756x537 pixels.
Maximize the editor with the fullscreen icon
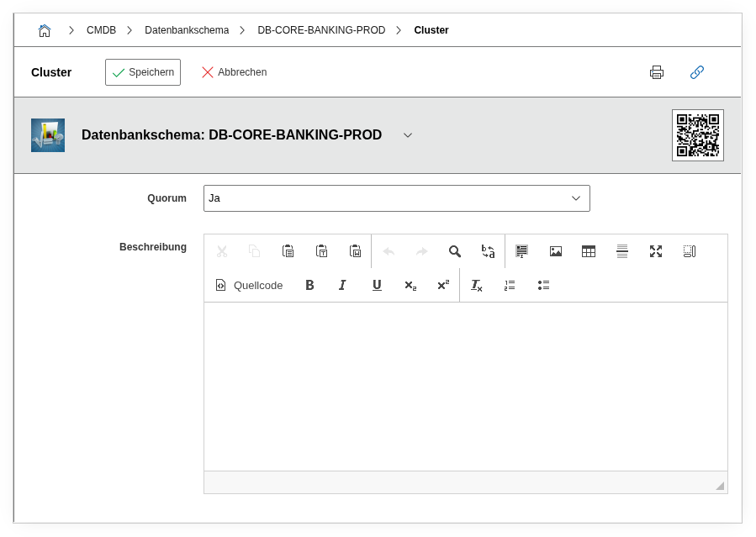[x=655, y=250]
